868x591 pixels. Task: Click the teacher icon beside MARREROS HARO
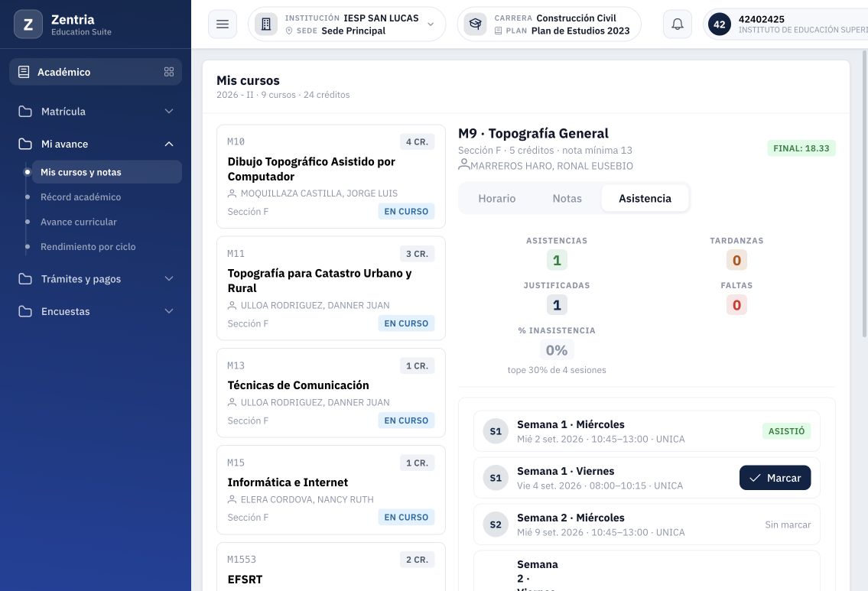tap(464, 164)
